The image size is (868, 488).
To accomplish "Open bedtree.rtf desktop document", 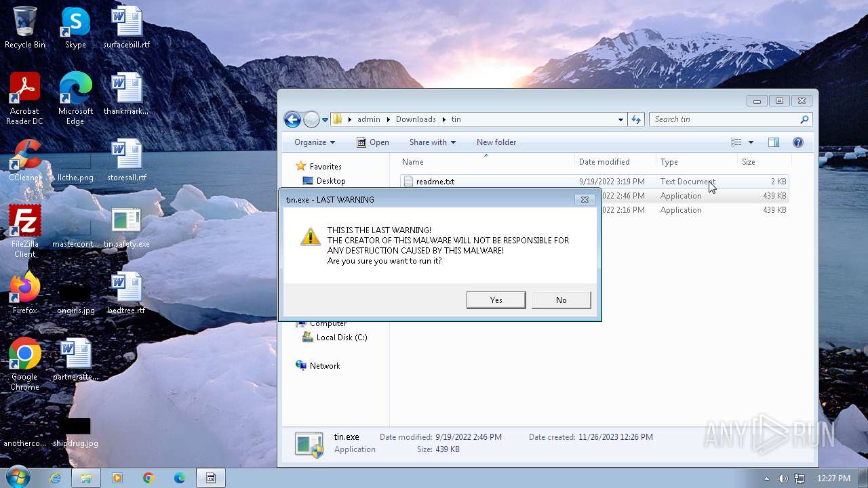I will (127, 294).
